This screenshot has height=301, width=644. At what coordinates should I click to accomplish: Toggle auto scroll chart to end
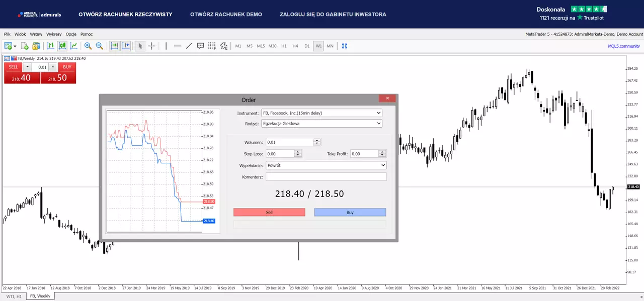point(114,46)
